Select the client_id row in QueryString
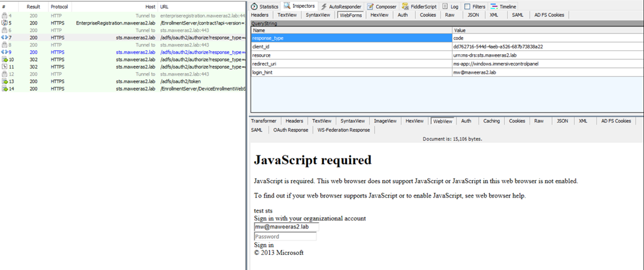The image size is (644, 270). click(x=352, y=47)
